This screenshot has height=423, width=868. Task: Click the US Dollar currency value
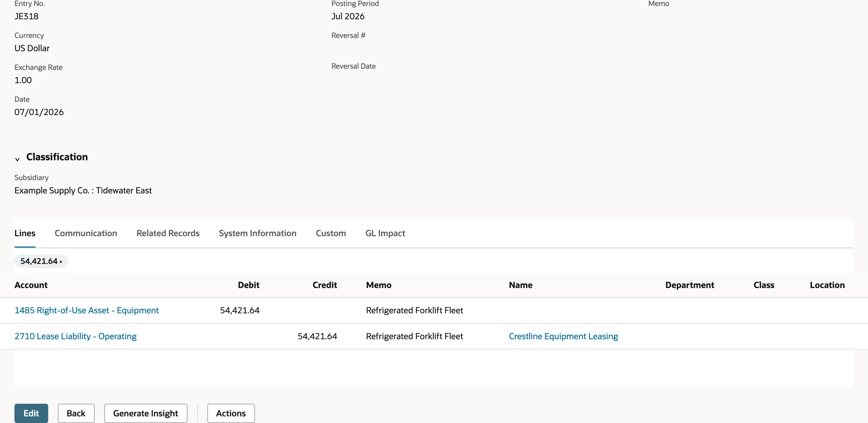[32, 48]
